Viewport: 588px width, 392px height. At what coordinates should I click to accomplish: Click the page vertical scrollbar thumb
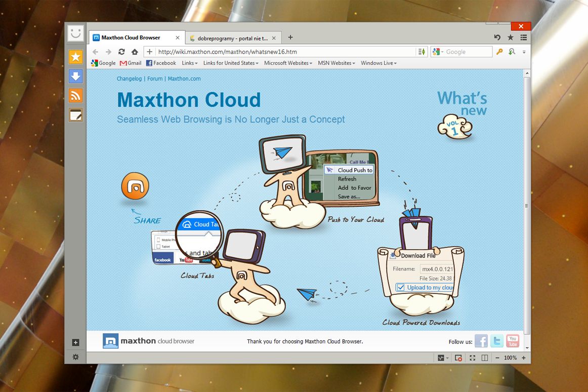click(526, 206)
